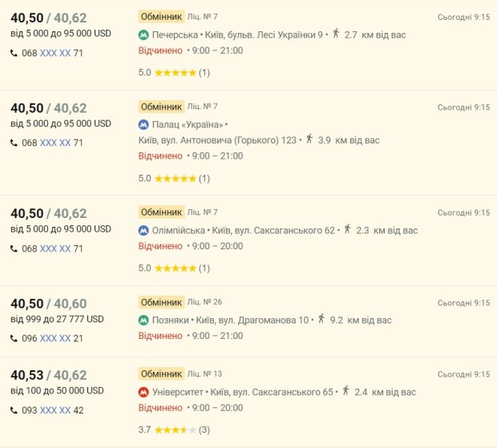Click the red metro icon next to Університет
The width and height of the screenshot is (497, 448).
[x=143, y=392]
